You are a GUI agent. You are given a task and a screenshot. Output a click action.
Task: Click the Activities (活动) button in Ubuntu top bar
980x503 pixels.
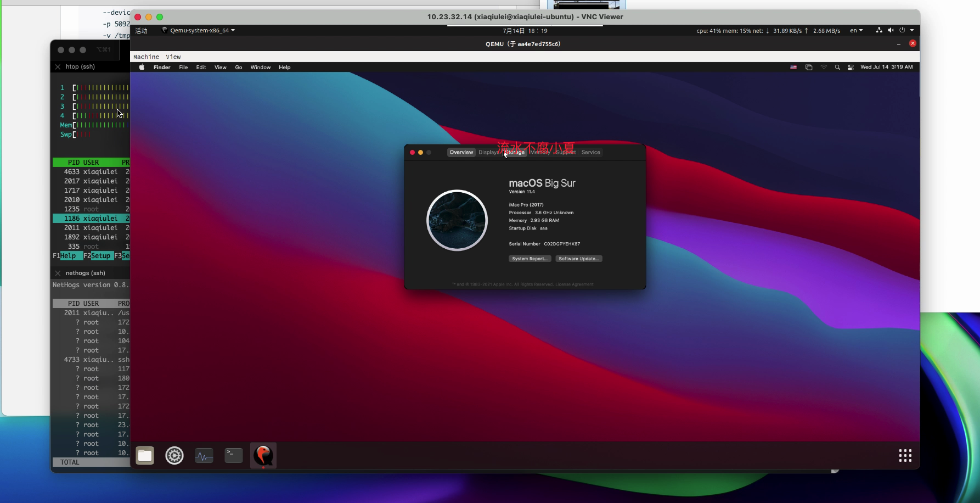tap(142, 31)
